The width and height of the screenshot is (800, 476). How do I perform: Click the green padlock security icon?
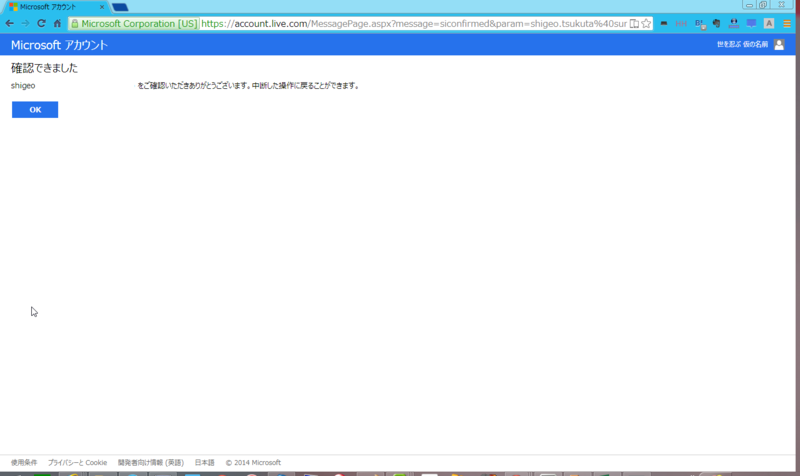tap(74, 23)
